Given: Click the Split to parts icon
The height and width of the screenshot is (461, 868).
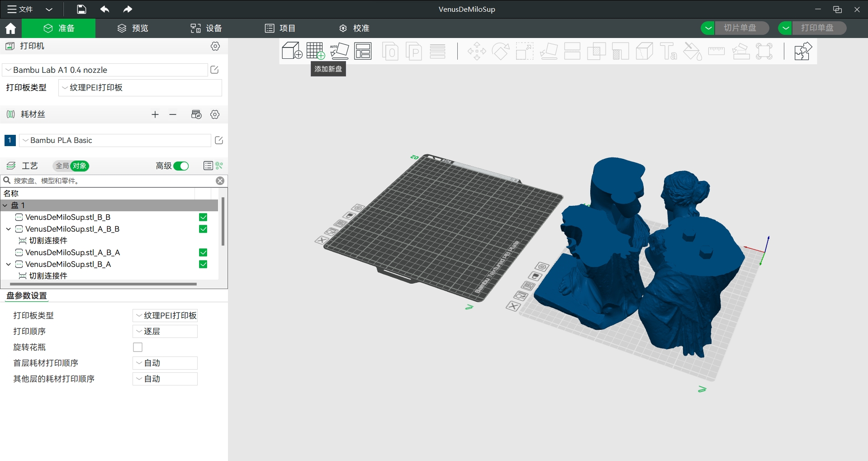Looking at the screenshot, I should click(x=414, y=51).
